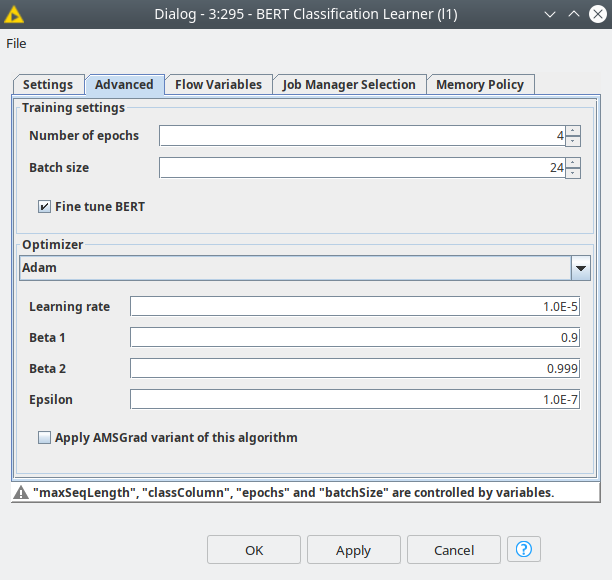Focus the Number of epochs field
Screen dimensions: 612x580
(362, 136)
